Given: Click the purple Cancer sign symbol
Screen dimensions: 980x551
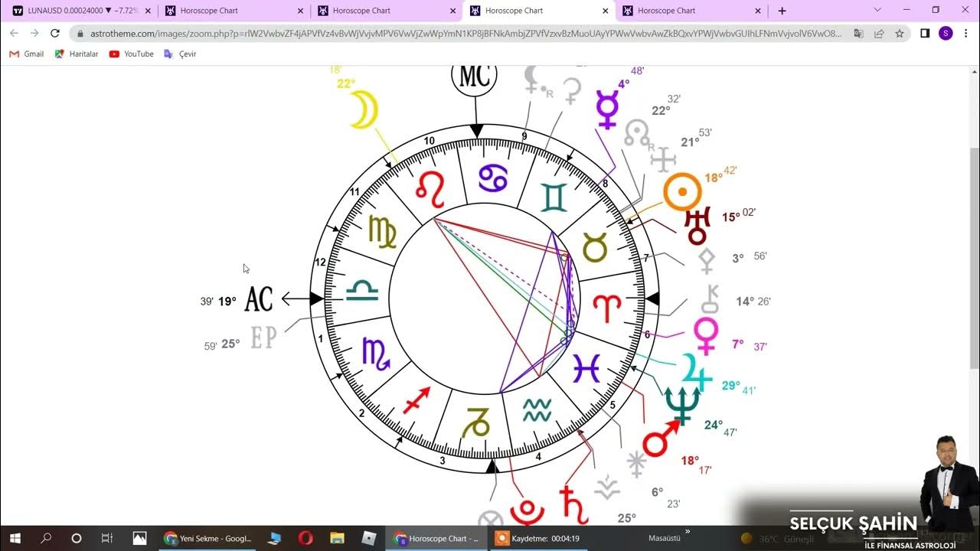Looking at the screenshot, I should coord(493,178).
